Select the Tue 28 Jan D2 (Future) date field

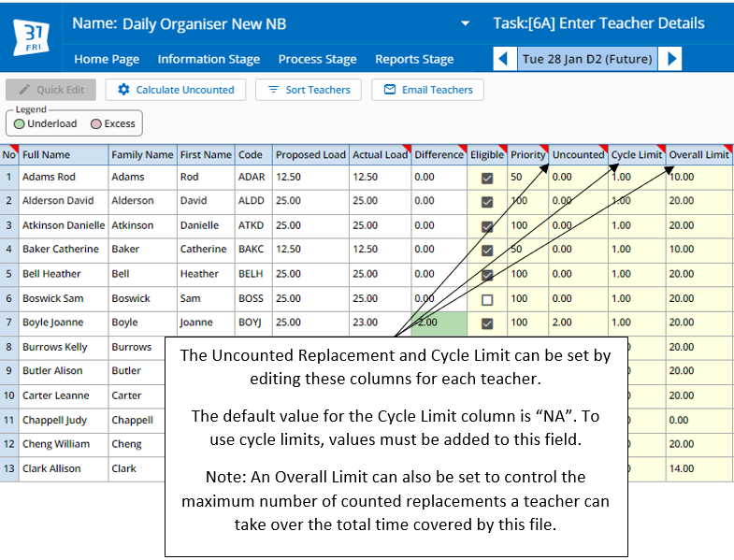point(587,59)
